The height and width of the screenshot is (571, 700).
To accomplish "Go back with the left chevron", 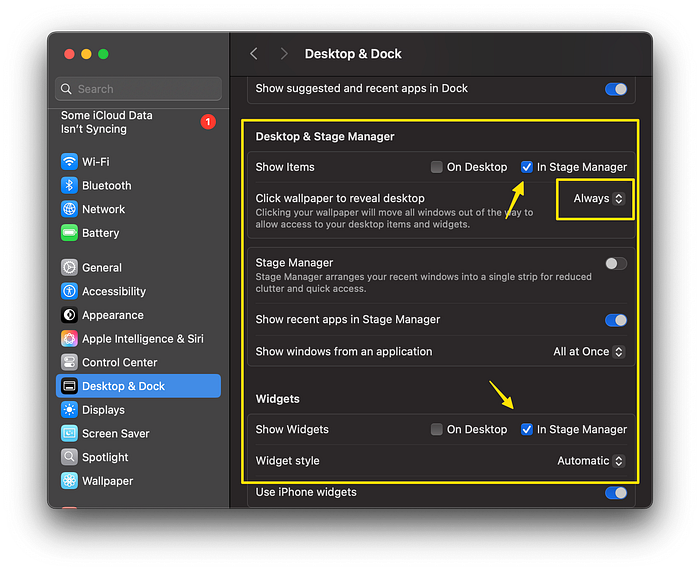I will coord(254,54).
